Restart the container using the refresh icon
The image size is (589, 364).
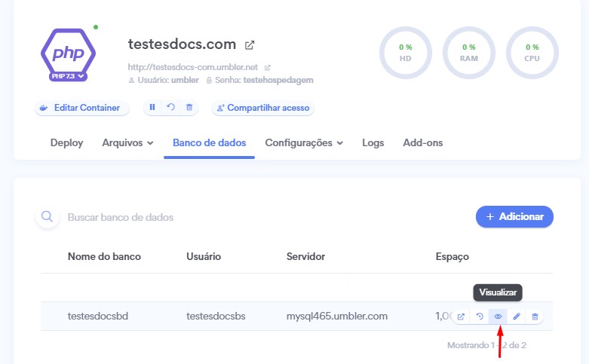(170, 108)
